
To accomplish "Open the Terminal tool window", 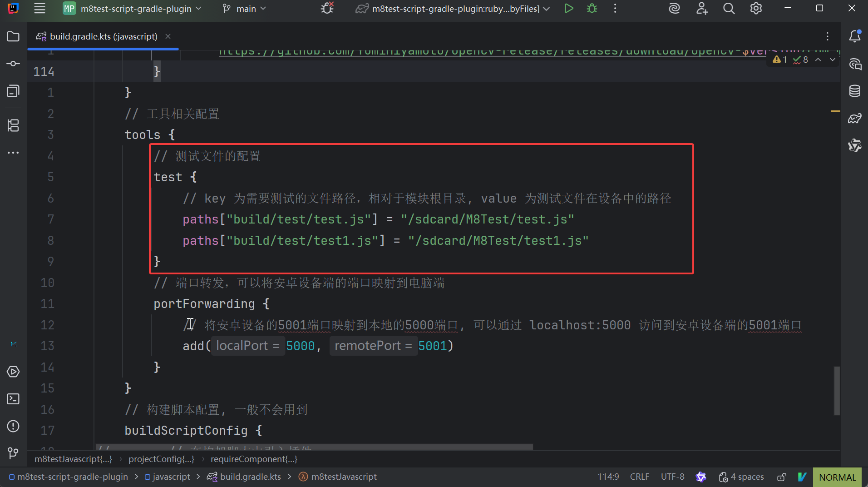I will click(13, 399).
